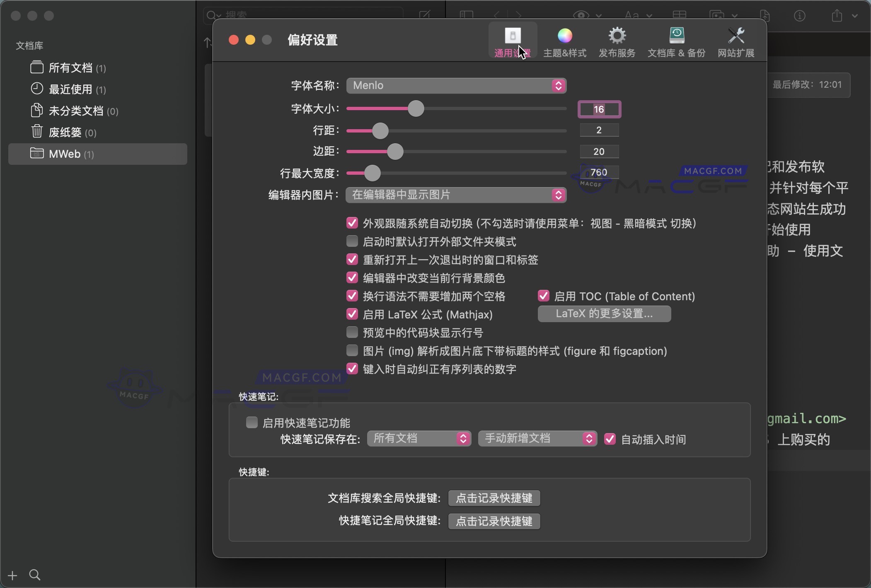Screen dimensions: 871x588
Task: Disable 启用 TOC (Table of Content)
Action: pyautogui.click(x=543, y=296)
